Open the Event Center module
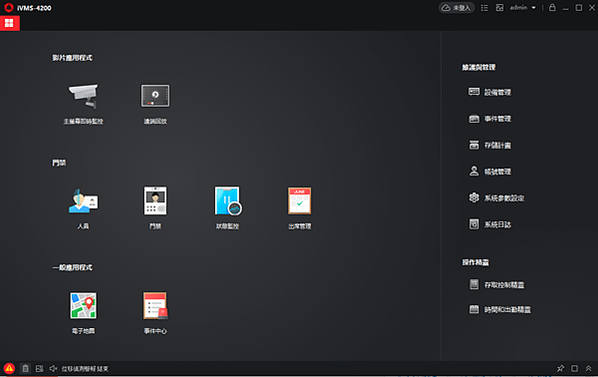 click(x=155, y=306)
